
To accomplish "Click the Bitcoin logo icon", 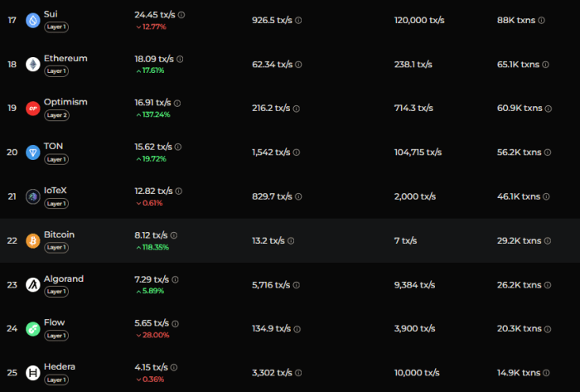I will point(33,240).
